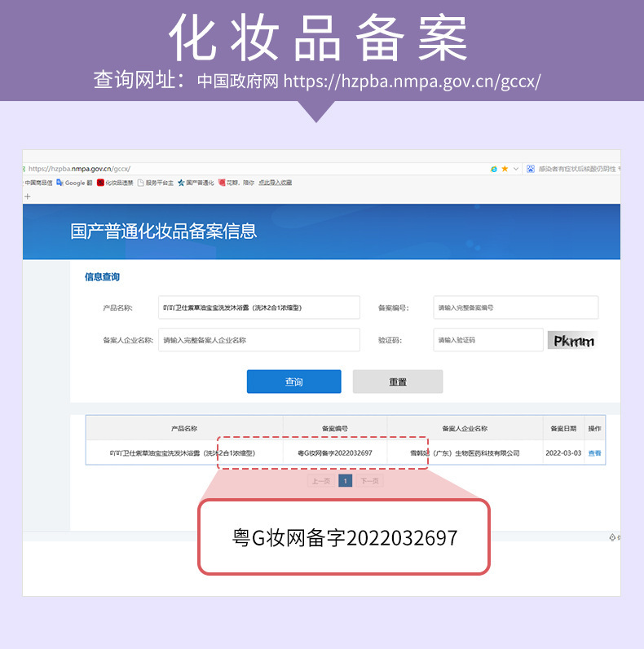
Task: Click the blue 查询 button
Action: tap(293, 382)
